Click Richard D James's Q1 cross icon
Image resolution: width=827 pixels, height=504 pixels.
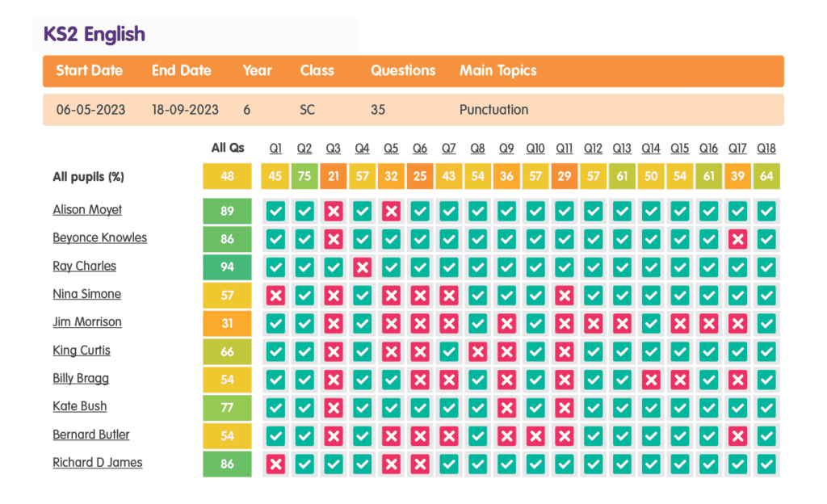(275, 464)
